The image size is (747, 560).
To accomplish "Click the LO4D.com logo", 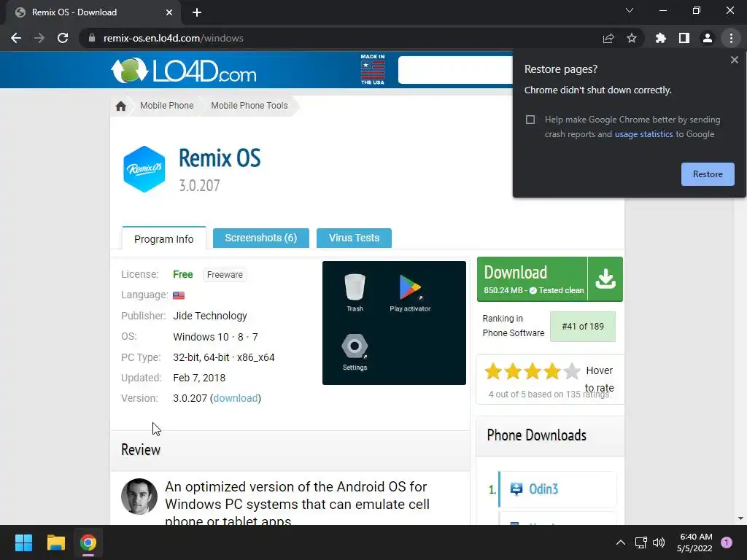I will [x=184, y=71].
